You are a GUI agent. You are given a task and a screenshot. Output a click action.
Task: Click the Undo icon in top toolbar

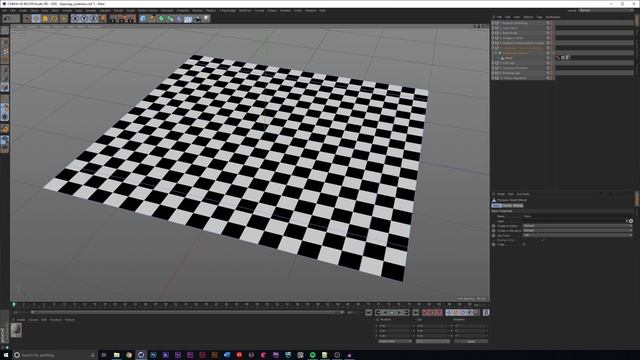coord(6,19)
